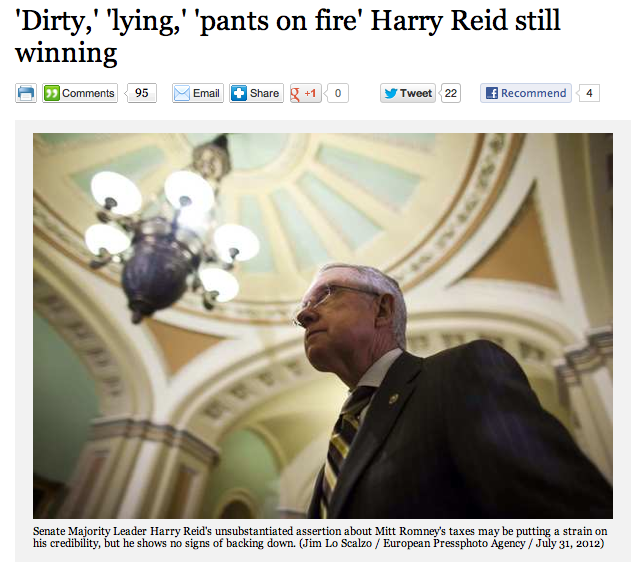Click the green comments quote icon

pos(52,93)
